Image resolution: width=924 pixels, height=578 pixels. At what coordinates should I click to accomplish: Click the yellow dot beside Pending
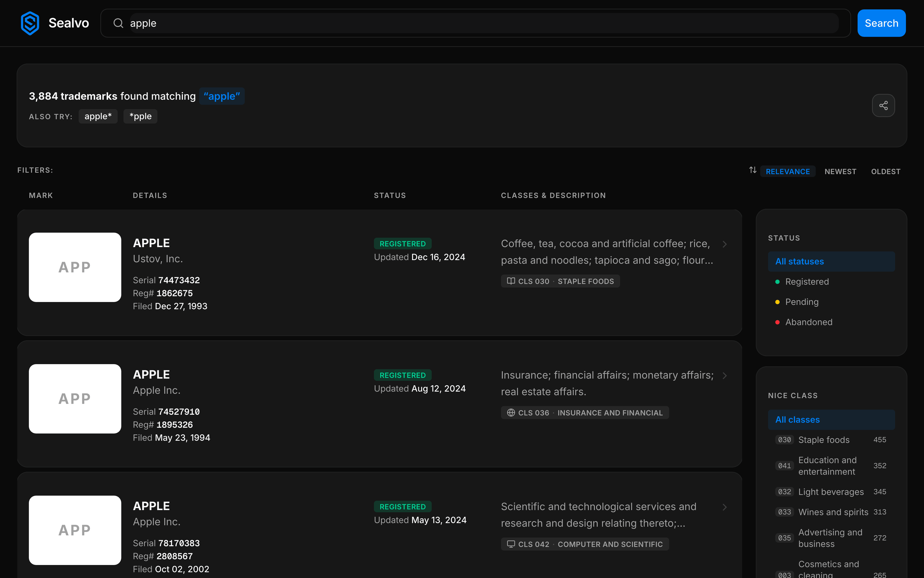click(x=777, y=302)
